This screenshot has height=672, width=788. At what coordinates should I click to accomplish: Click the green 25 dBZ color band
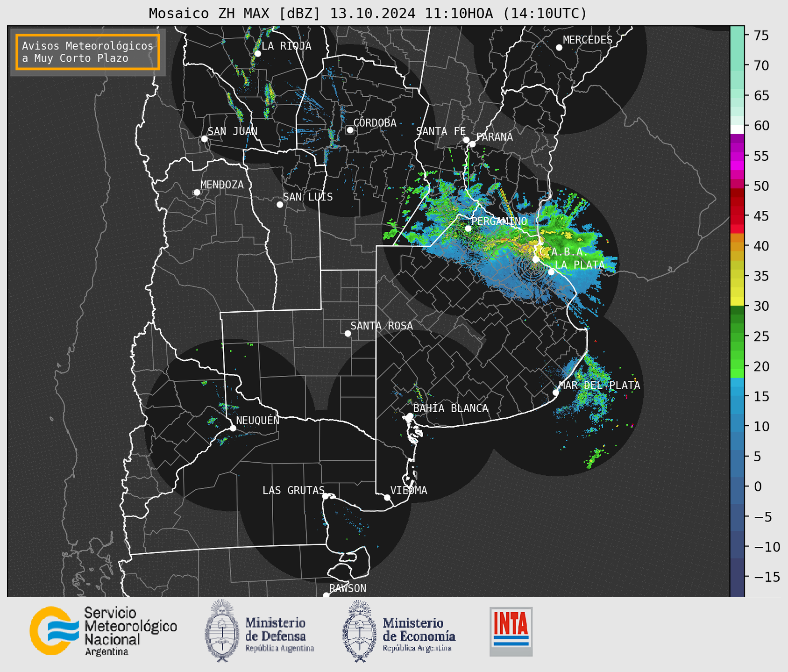pyautogui.click(x=737, y=336)
